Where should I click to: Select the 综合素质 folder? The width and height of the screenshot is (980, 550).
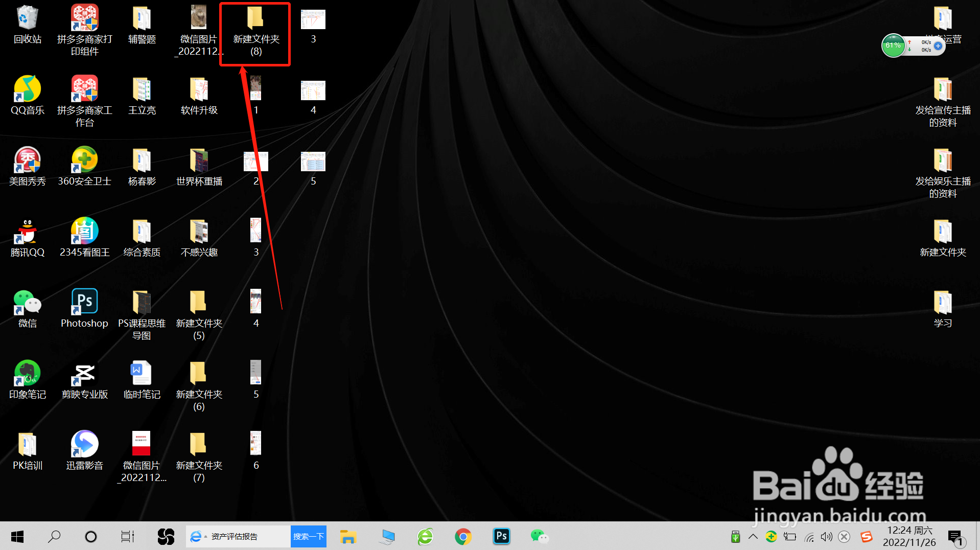tap(142, 238)
